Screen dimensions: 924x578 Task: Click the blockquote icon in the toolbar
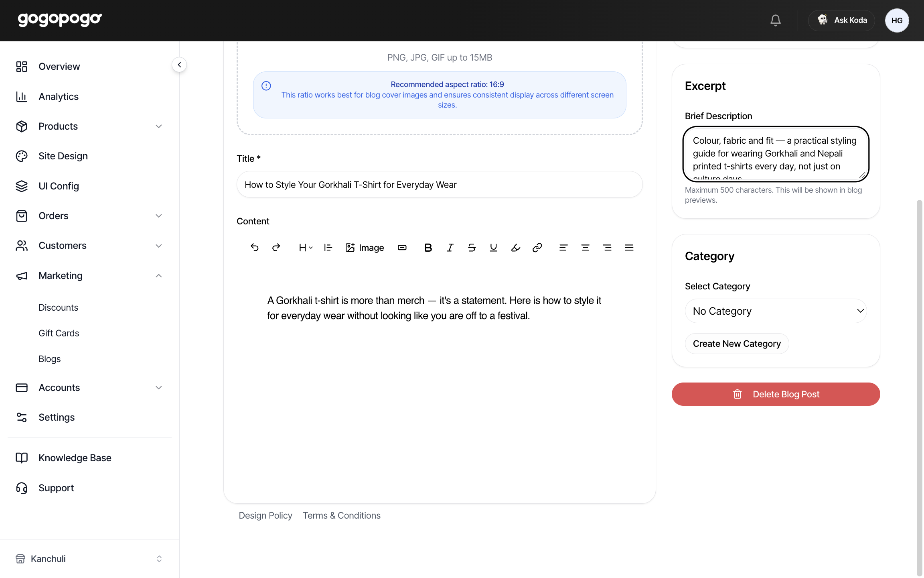[x=328, y=248]
